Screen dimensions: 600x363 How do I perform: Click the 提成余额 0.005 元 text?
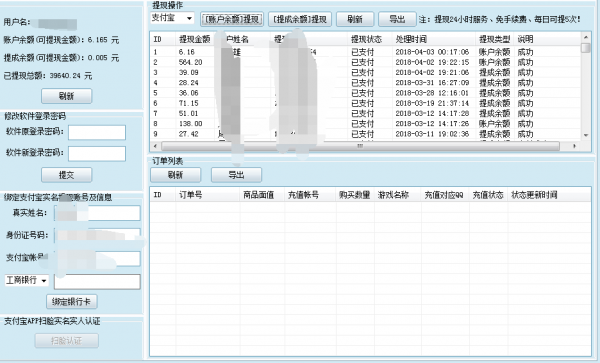pos(61,58)
